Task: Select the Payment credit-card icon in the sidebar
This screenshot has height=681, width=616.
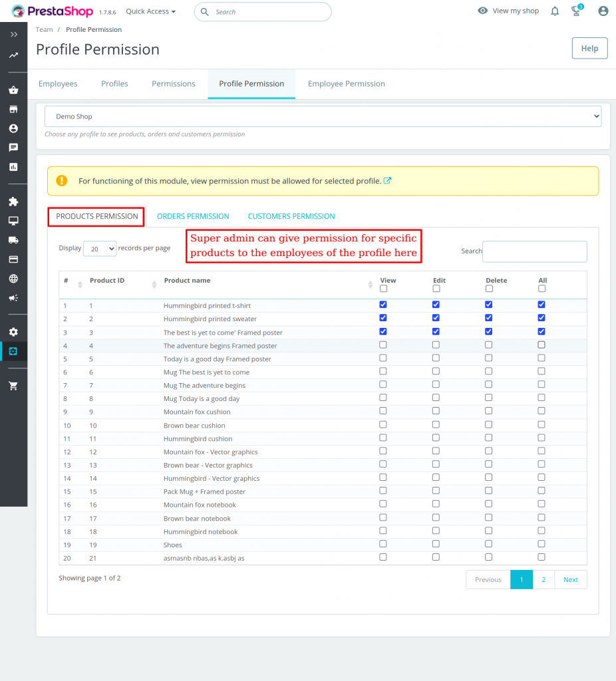Action: coord(13,257)
